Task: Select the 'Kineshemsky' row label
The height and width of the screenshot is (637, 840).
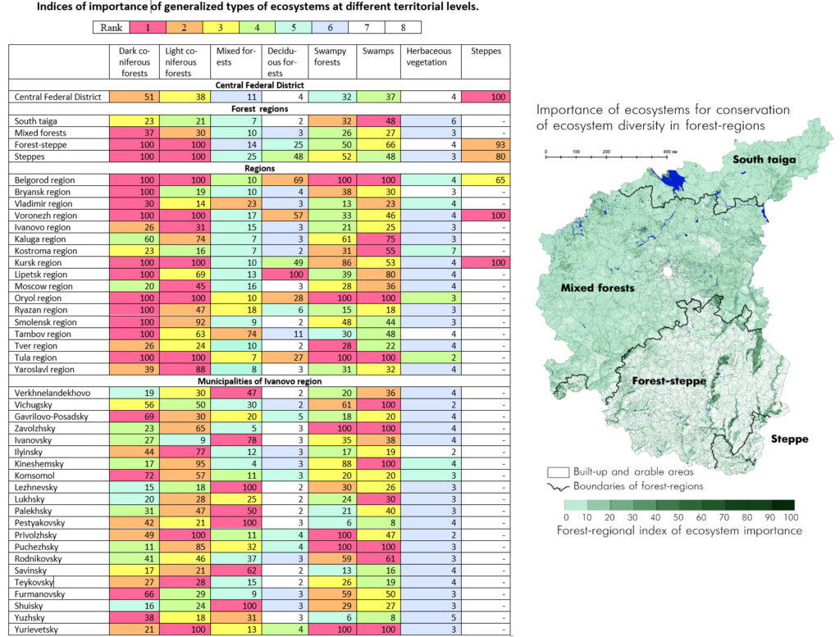Action: (39, 463)
